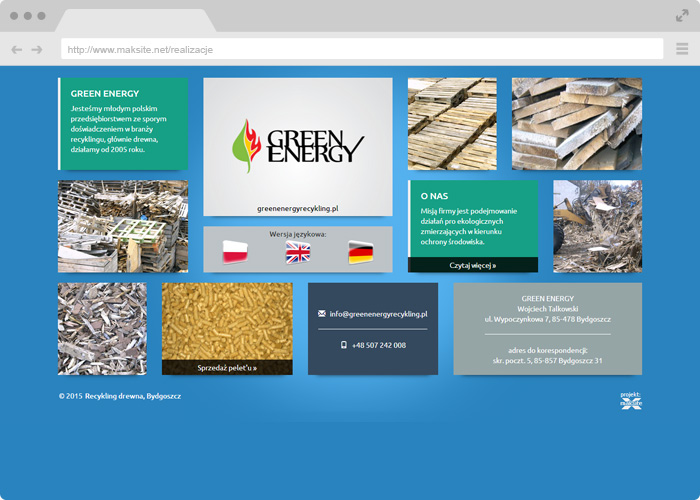The width and height of the screenshot is (700, 500).
Task: Click the © 2015 copyright text
Action: [71, 396]
